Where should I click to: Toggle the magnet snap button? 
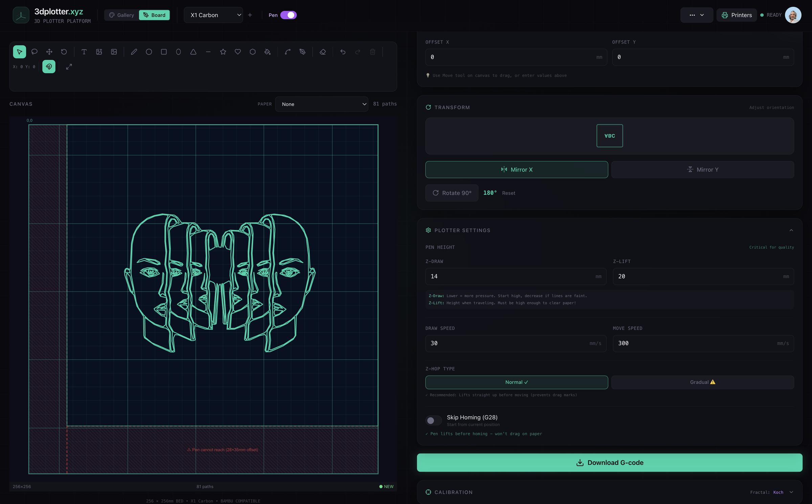tap(49, 67)
